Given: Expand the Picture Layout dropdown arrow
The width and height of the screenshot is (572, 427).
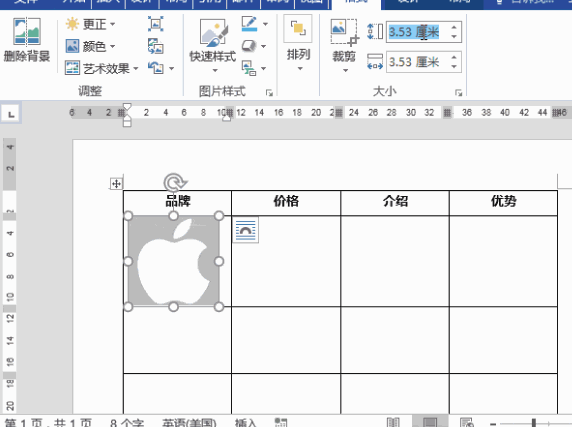Looking at the screenshot, I should [264, 68].
